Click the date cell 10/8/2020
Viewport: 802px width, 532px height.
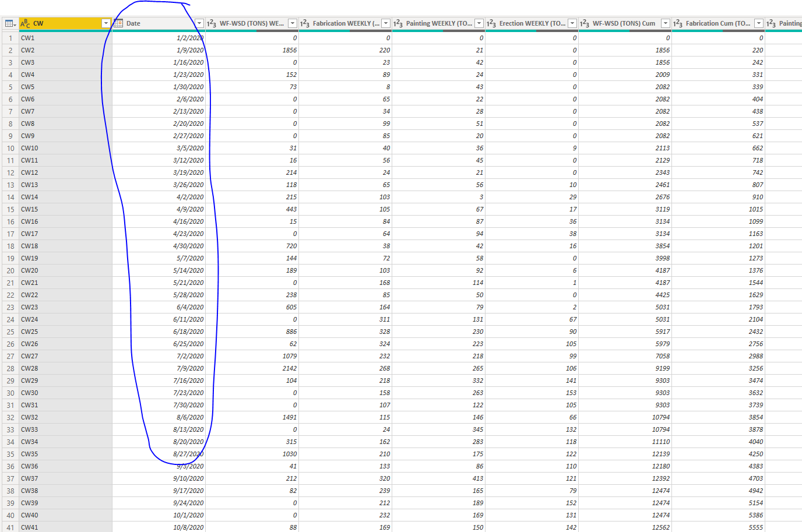click(159, 527)
